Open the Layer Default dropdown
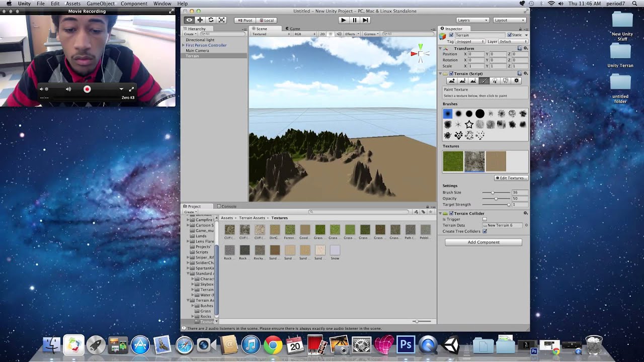Viewport: 644px width, 362px height. pyautogui.click(x=513, y=41)
